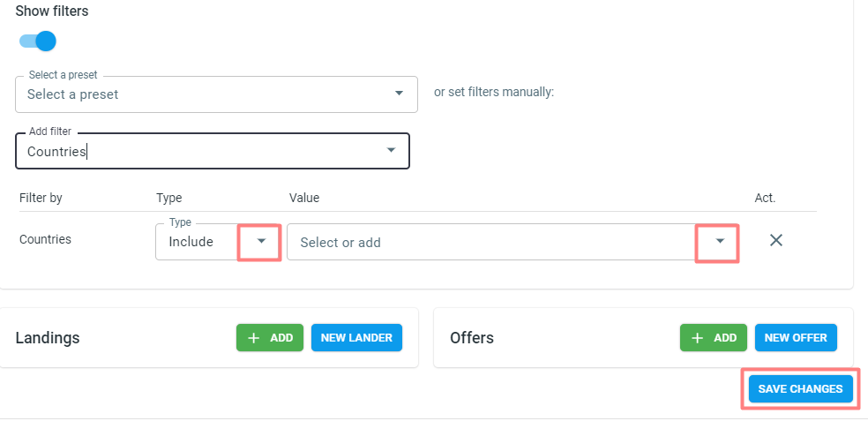
Task: Open the Select a preset combo box
Action: tap(216, 94)
